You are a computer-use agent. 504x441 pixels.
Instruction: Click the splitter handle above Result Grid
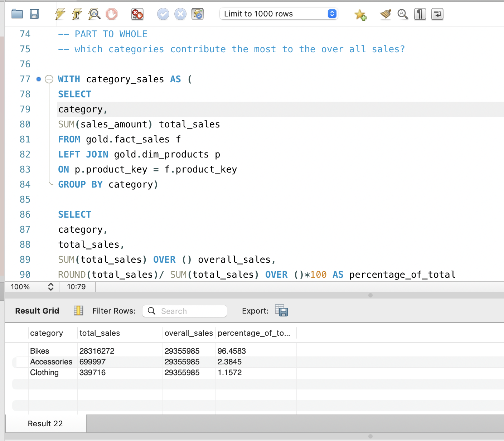(370, 295)
